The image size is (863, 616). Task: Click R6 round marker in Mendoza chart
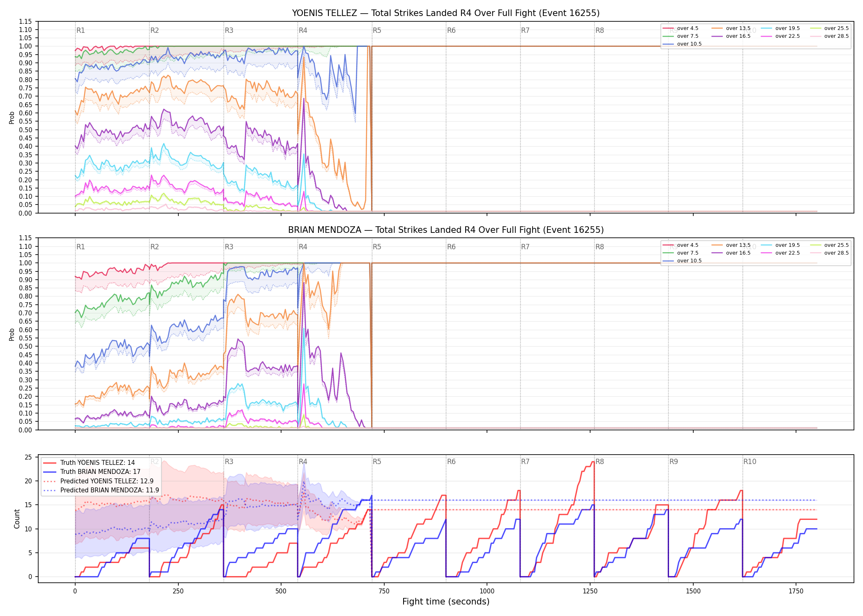pyautogui.click(x=451, y=247)
